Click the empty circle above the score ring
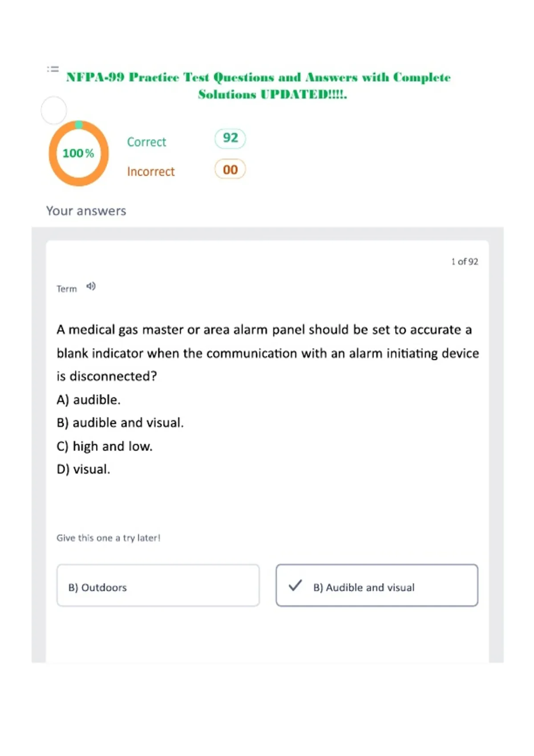 tap(54, 110)
